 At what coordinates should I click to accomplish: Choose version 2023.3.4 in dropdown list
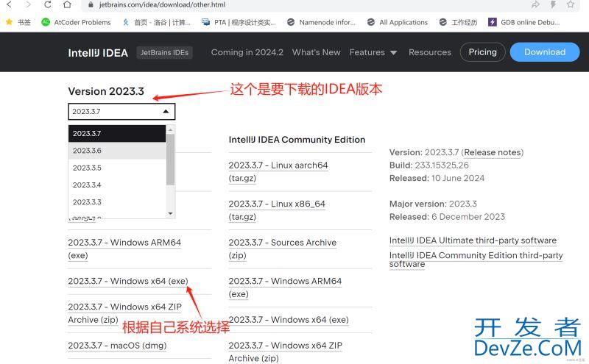[x=87, y=185]
